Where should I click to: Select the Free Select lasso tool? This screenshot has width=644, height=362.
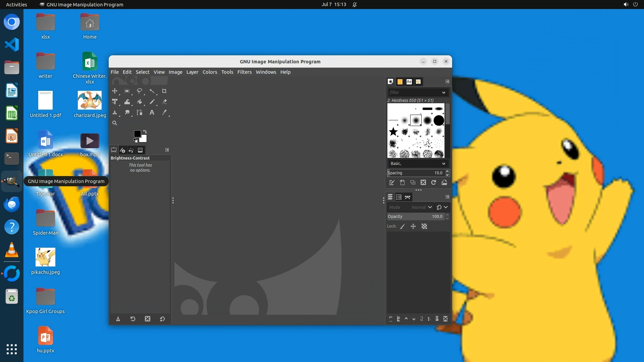click(x=140, y=91)
